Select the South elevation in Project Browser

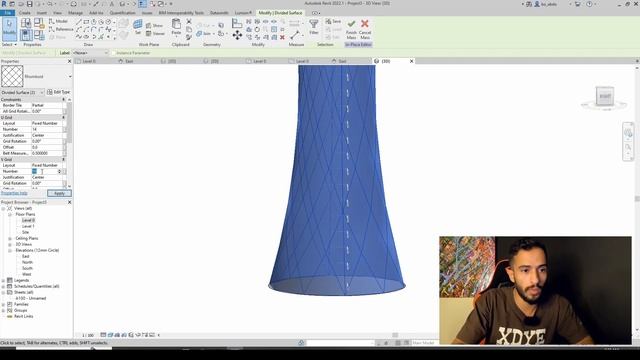(27, 269)
